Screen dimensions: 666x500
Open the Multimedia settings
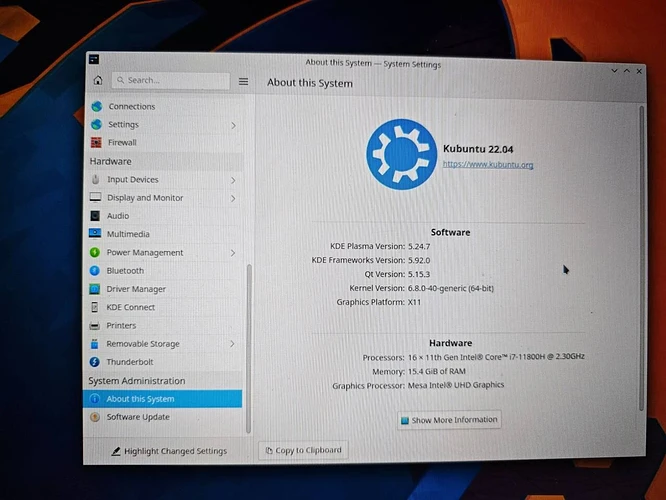coord(127,234)
